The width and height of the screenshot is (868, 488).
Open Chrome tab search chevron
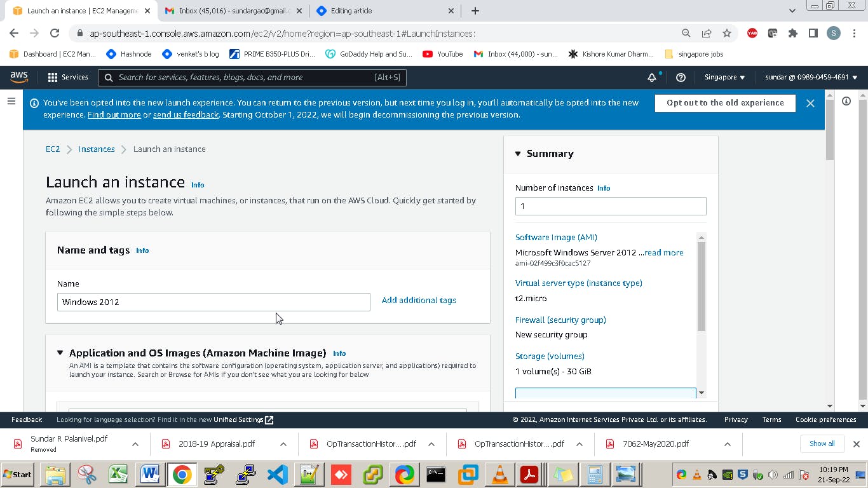coord(792,11)
